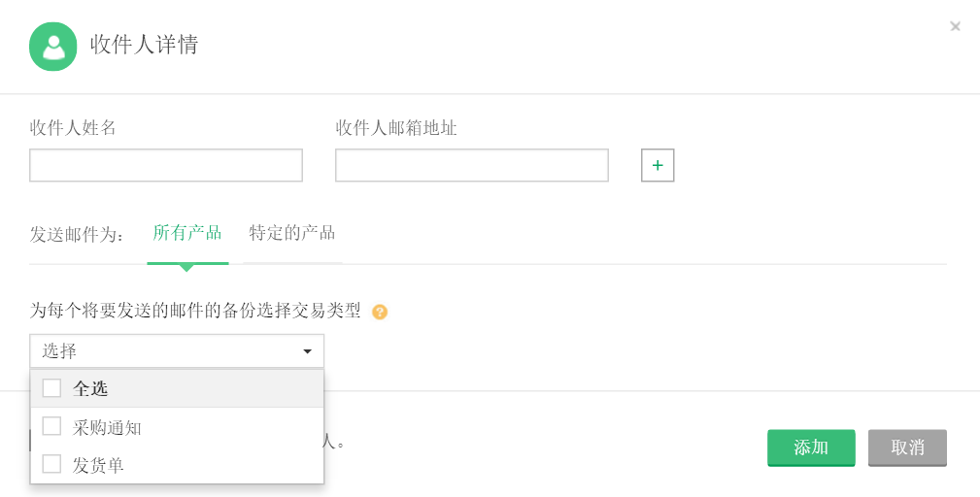Click the 发送邮件为 label text
Screen dimensions: 980x497
77,235
